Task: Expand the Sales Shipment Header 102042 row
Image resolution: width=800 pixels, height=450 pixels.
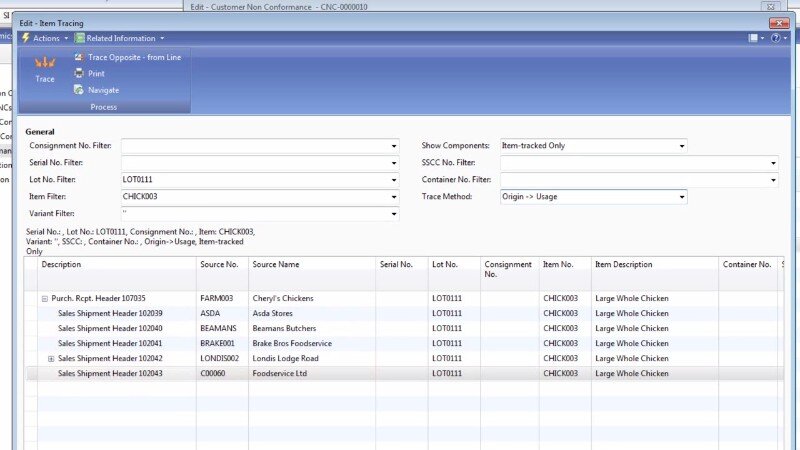Action: [x=51, y=358]
